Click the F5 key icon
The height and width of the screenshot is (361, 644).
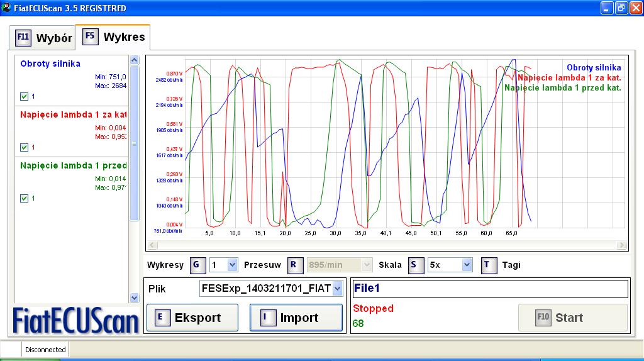(x=90, y=36)
